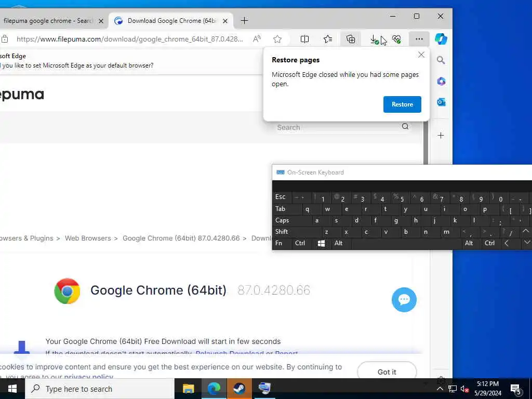
Task: Toggle Fn key on On-Screen Keyboard
Action: (x=281, y=243)
